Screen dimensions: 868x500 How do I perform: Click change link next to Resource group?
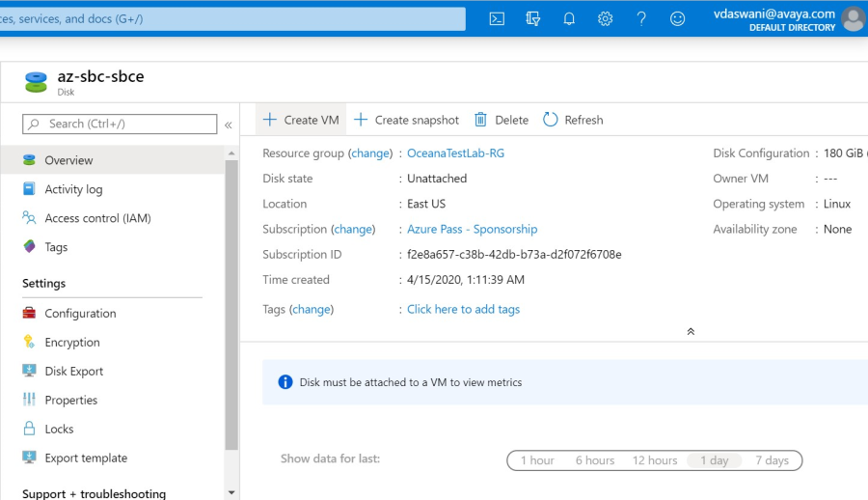click(x=370, y=153)
